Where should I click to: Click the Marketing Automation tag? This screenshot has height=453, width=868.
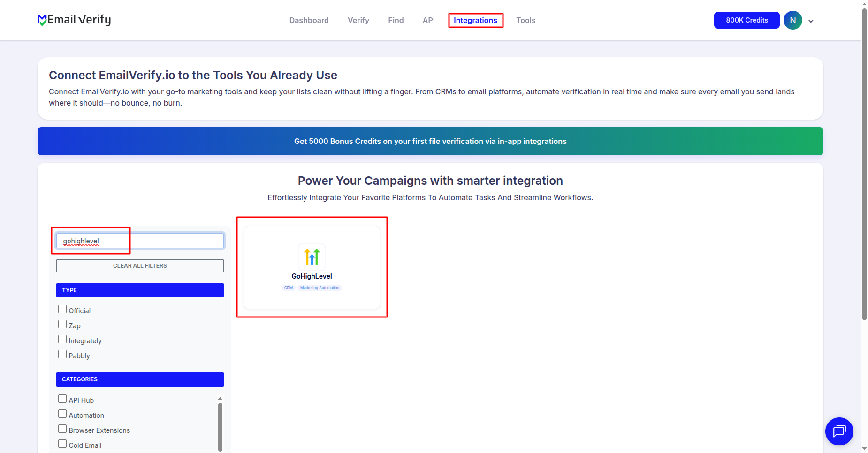[x=320, y=288]
